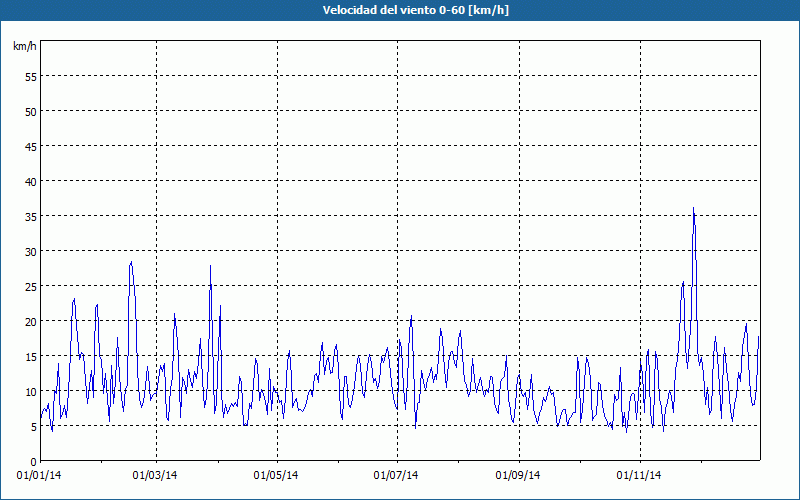Select the y-axis value 55
800x500 pixels.
tap(31, 77)
